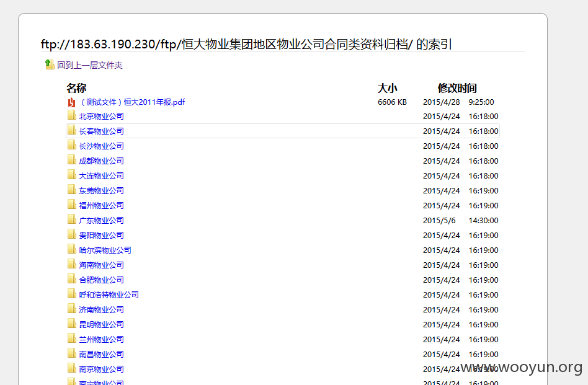
Task: Click folder icon beside 济南物业公司
Action: 71,308
